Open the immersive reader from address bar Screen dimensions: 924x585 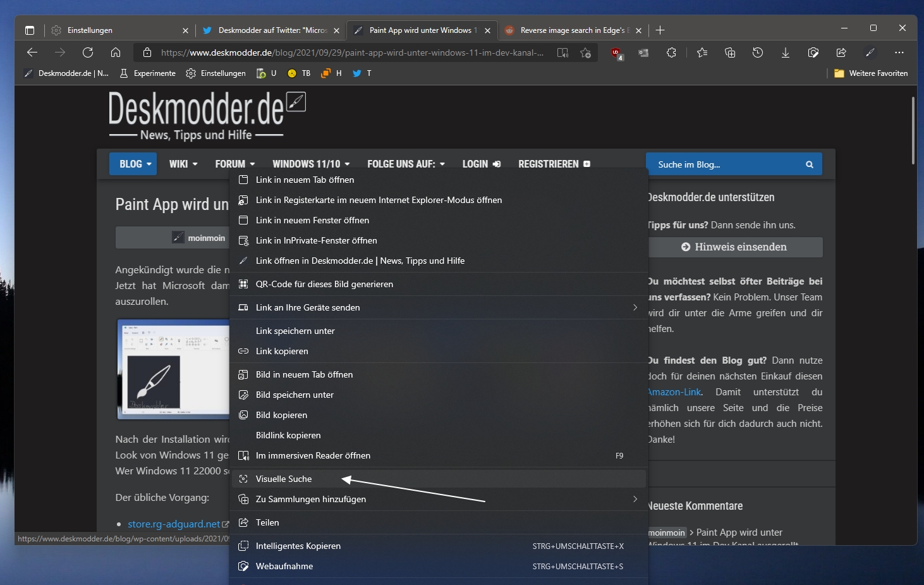point(562,52)
